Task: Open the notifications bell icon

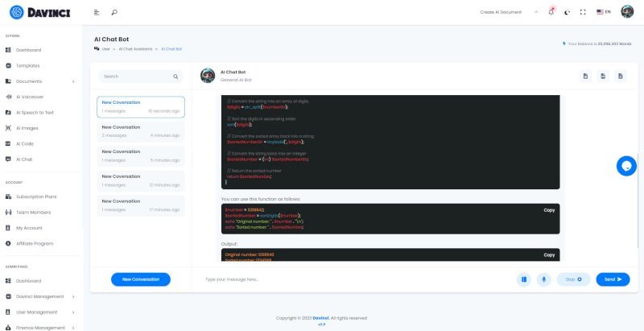Action: (x=551, y=12)
